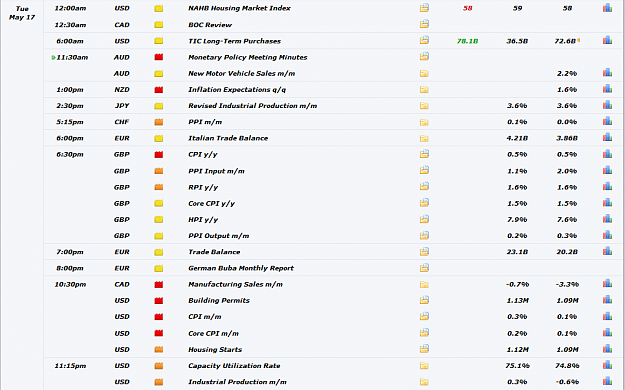
Task: Click forecast 7.9% for HPI y/y
Action: pos(517,220)
